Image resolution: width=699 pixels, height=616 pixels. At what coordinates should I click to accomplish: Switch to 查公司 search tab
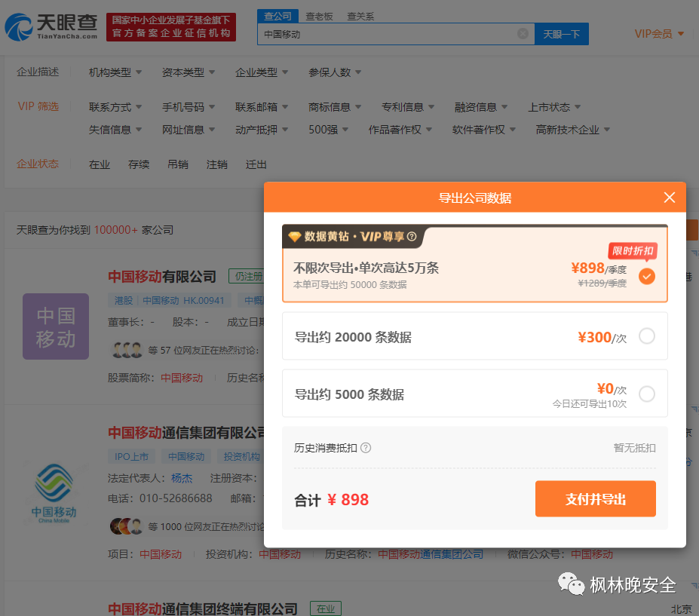[x=277, y=16]
